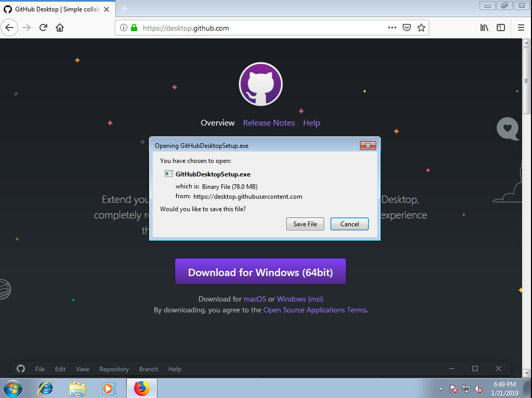
Task: Show site information via the info icon
Action: [124, 28]
